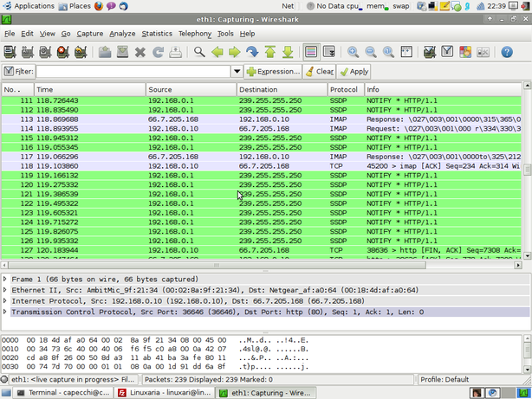Open the Analyze menu
The width and height of the screenshot is (532, 399).
122,34
